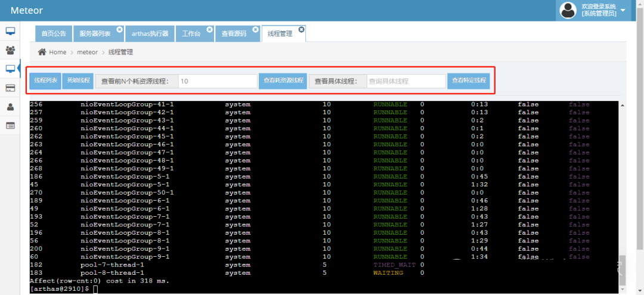Screen dimensions: 644x295
Task: Open the 工作台 tab
Action: (x=192, y=34)
